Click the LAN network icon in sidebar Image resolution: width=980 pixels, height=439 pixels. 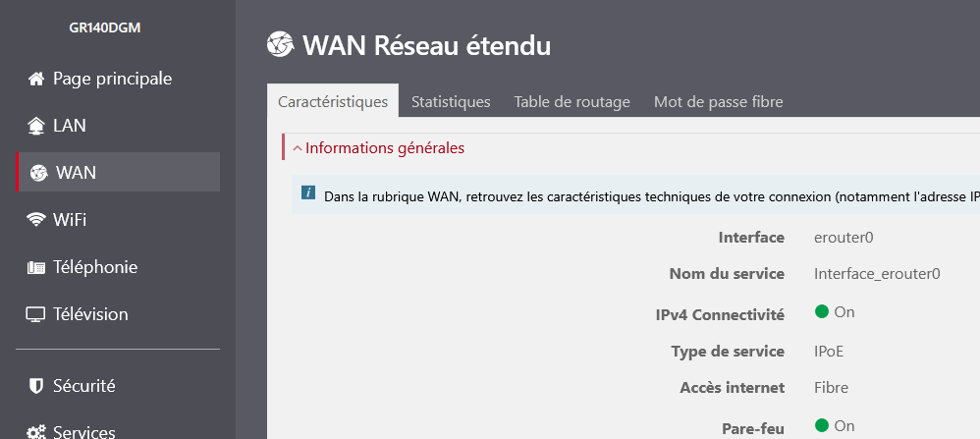[36, 126]
